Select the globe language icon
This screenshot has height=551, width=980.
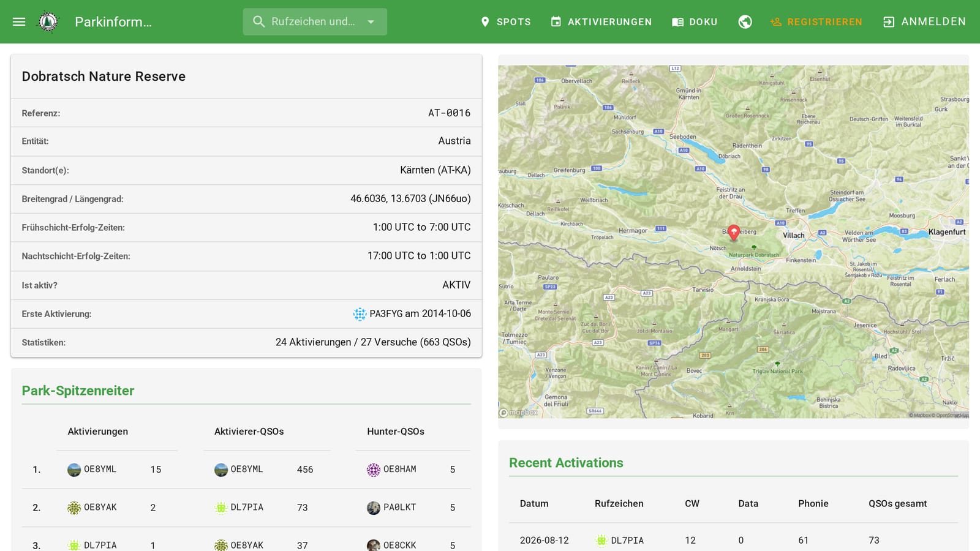point(745,21)
